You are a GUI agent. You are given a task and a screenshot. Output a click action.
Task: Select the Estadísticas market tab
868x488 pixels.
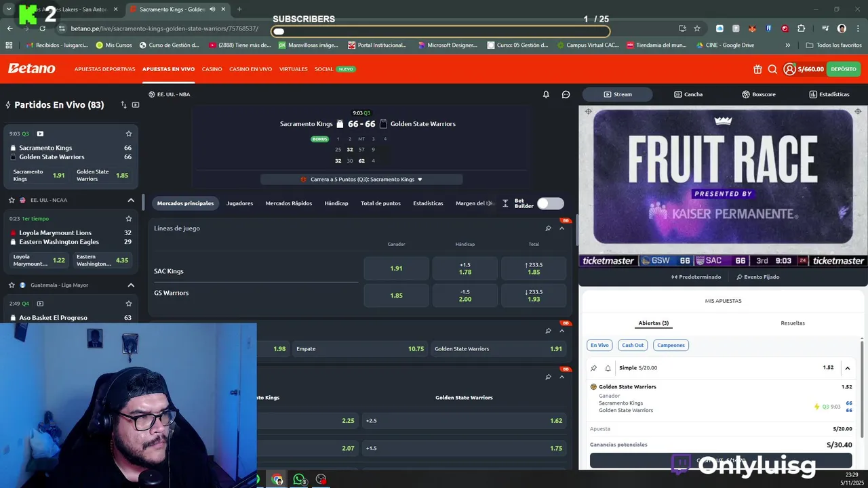point(428,203)
